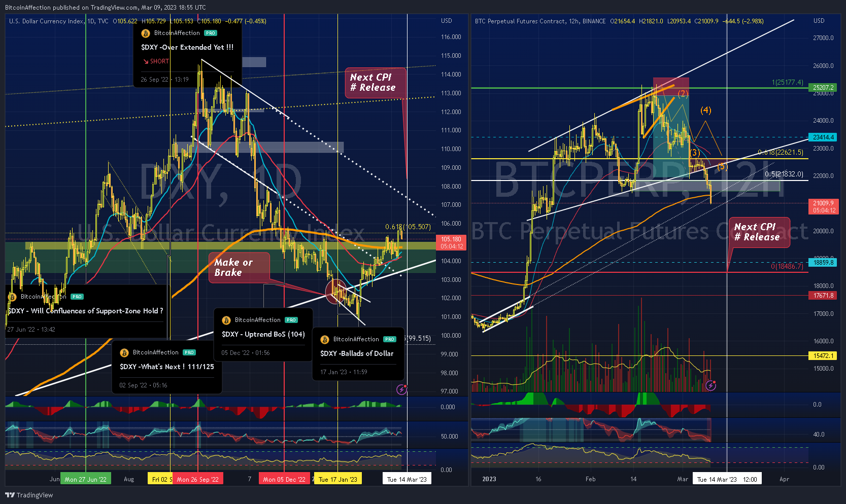Click the USD currency label on the BTC price axis
The image size is (846, 504).
tap(819, 21)
